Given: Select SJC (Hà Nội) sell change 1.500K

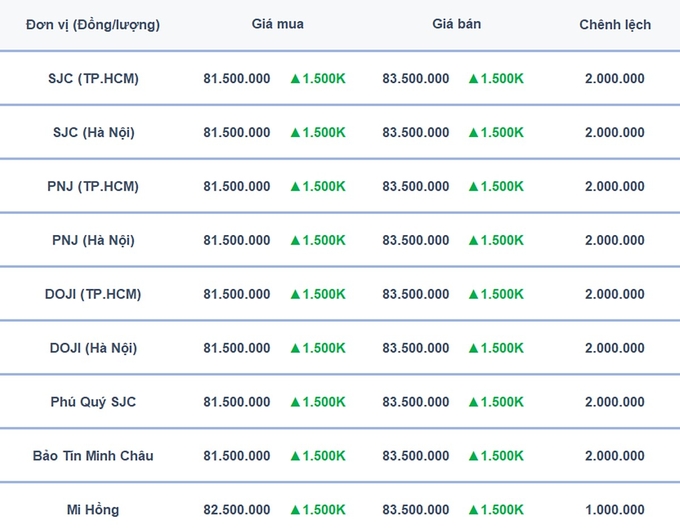Looking at the screenshot, I should 496,132.
